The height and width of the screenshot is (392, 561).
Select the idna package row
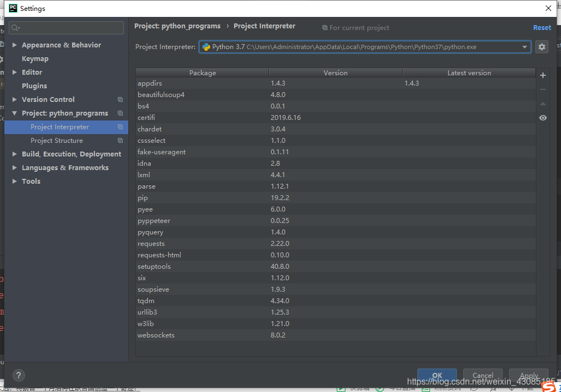(336, 164)
